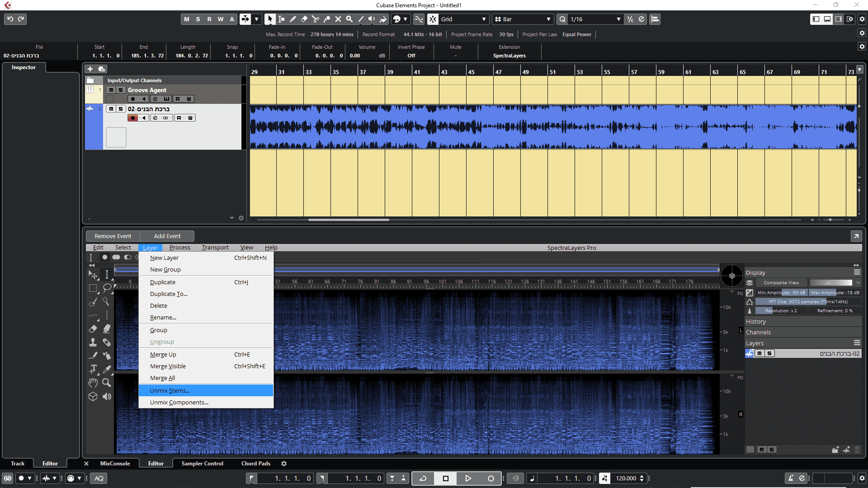Select the Lasso selection tool in SpectraLayers
This screenshot has width=868, height=488.
point(107,288)
